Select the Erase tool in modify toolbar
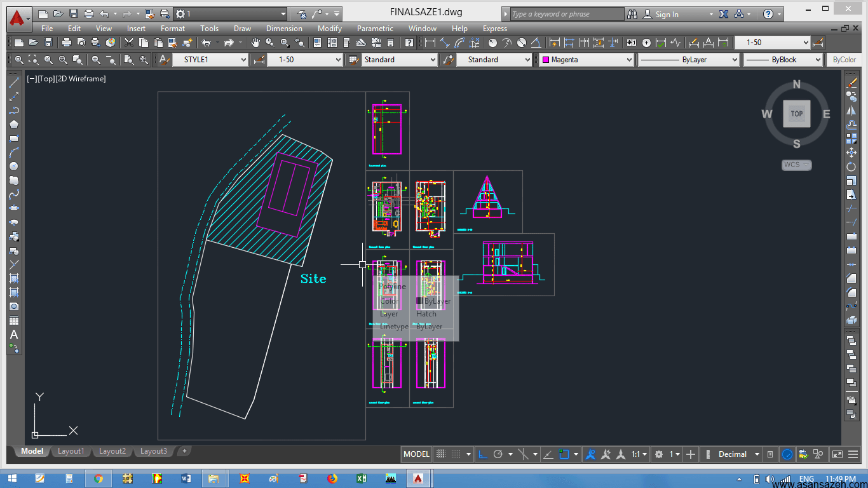868x488 pixels. tap(851, 83)
